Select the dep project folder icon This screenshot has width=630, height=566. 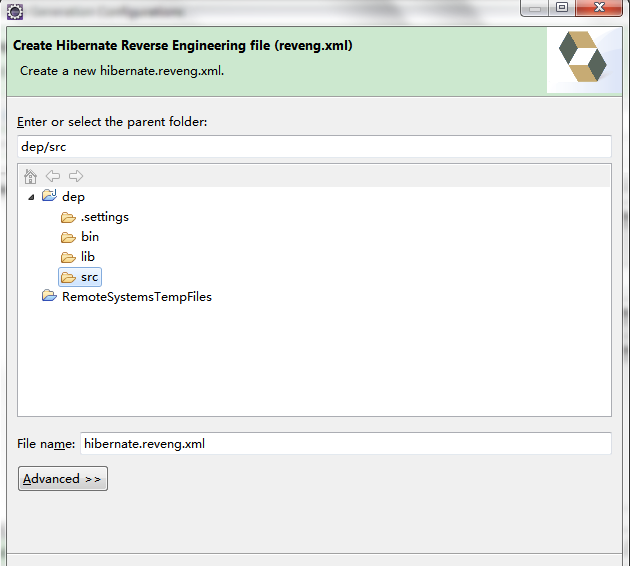(x=49, y=196)
